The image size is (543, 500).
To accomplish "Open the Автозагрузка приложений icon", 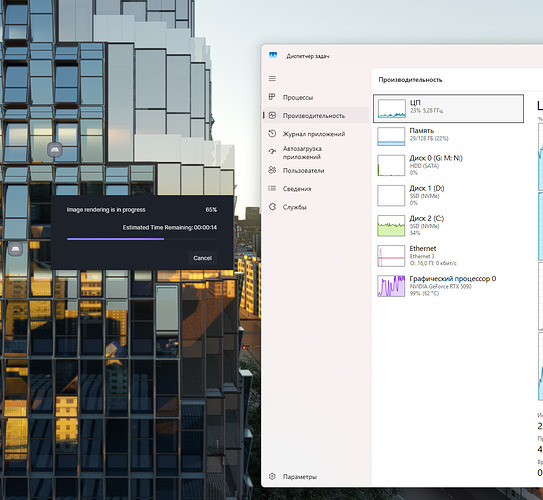I will 272,152.
